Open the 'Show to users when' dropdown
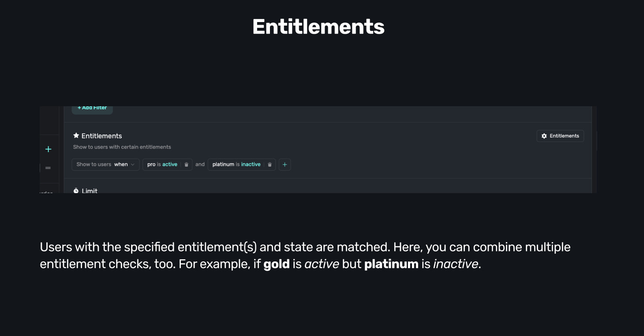644x336 pixels. tap(105, 164)
